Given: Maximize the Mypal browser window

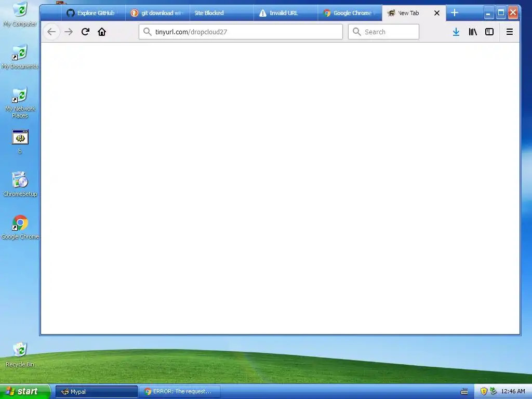Looking at the screenshot, I should tap(501, 13).
